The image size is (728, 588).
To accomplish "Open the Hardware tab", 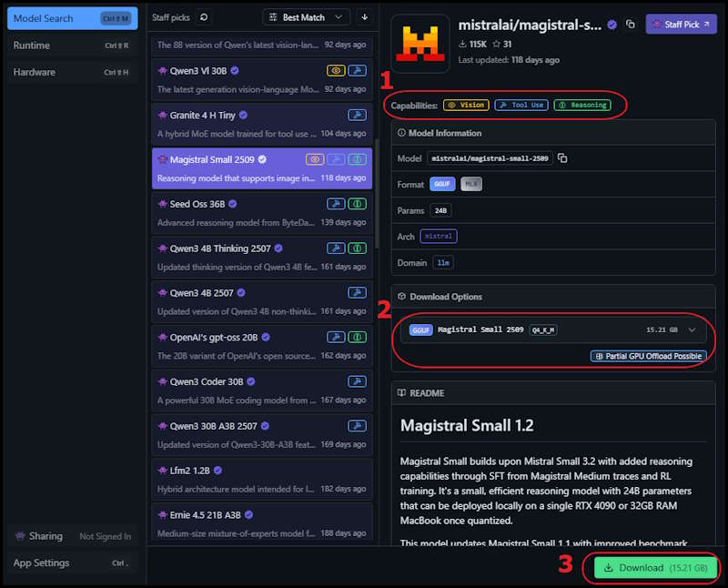I will coord(73,72).
